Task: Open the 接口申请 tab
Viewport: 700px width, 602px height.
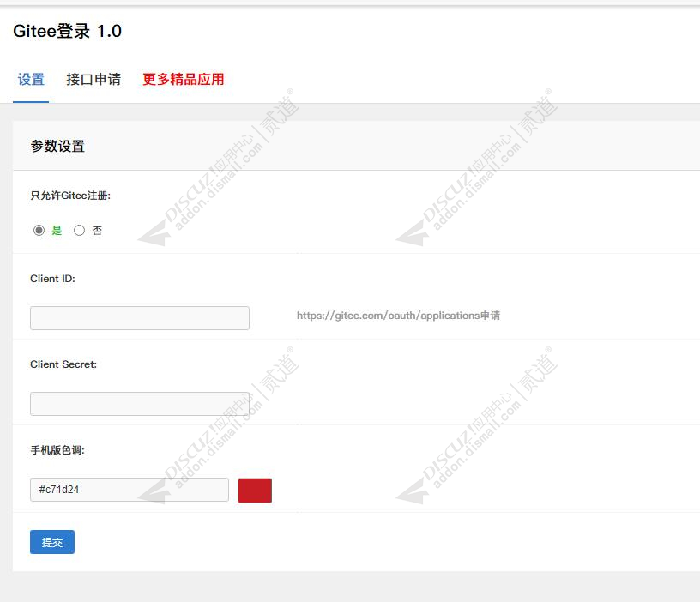Action: [x=94, y=80]
